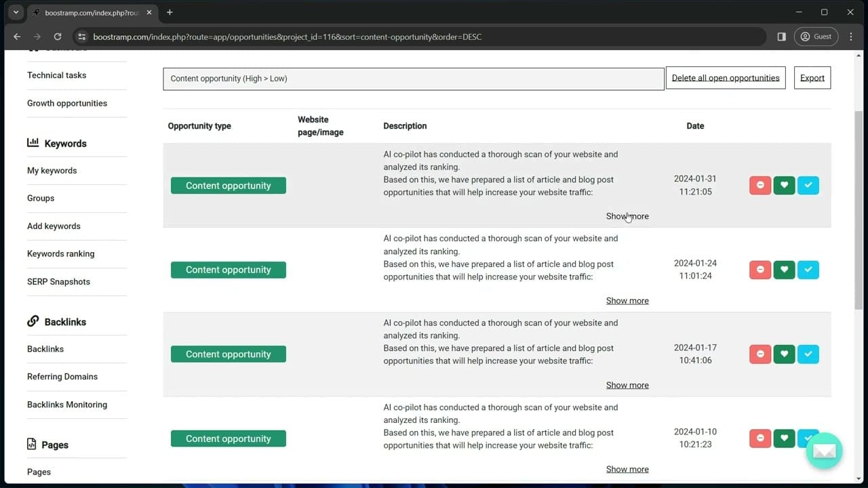
Task: Click red remove icon for 2024-01-31 opportunity
Action: click(x=760, y=185)
